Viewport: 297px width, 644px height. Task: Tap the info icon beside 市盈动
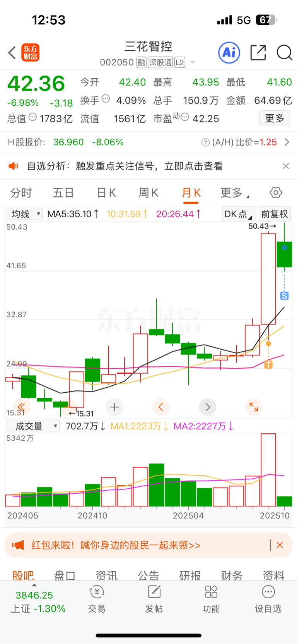(x=185, y=117)
